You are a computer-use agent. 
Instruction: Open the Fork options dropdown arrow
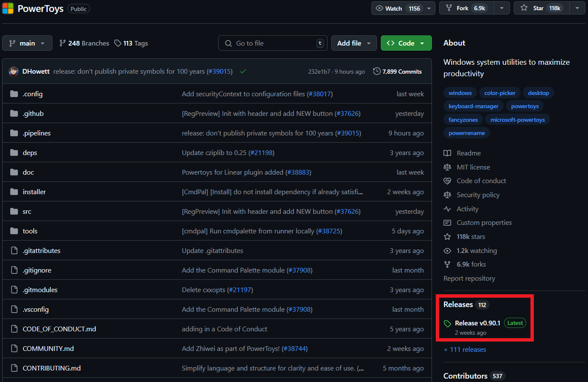[x=502, y=8]
